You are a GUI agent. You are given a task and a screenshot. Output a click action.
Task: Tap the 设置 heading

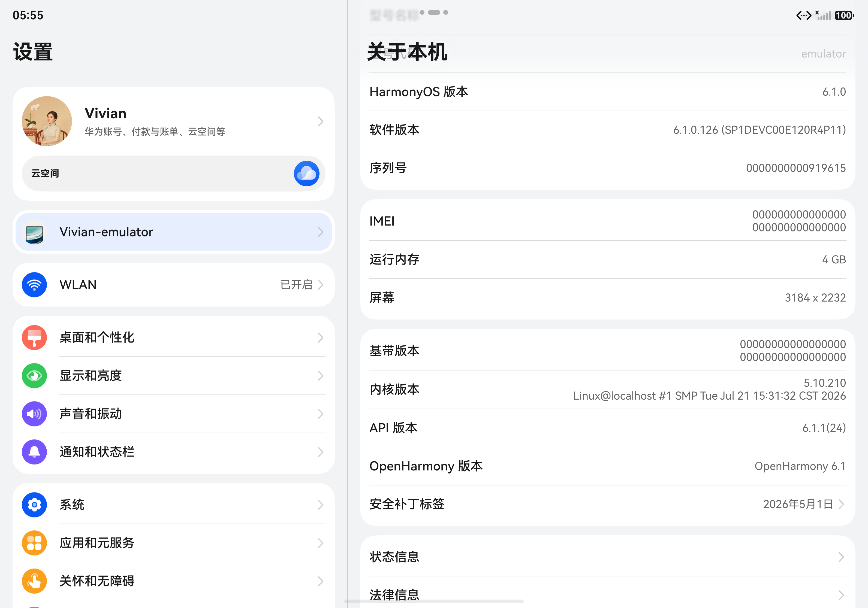tap(33, 52)
